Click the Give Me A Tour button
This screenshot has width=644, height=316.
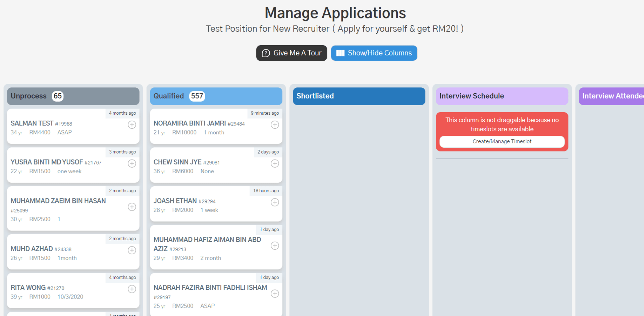pyautogui.click(x=291, y=53)
